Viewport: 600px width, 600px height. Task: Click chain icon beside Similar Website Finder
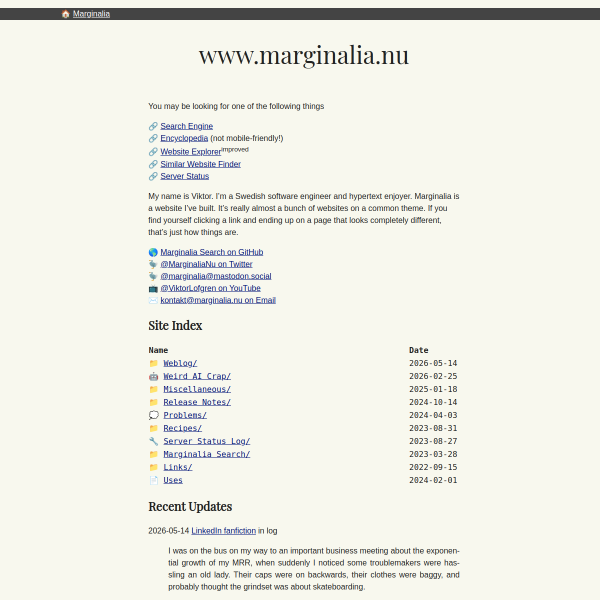153,164
